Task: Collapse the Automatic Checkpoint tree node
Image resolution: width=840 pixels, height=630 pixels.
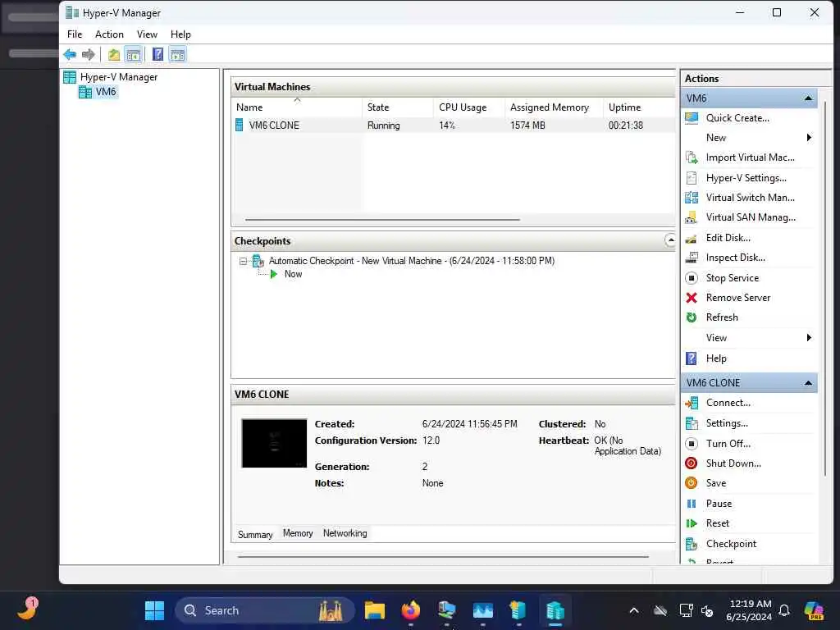Action: tap(243, 262)
